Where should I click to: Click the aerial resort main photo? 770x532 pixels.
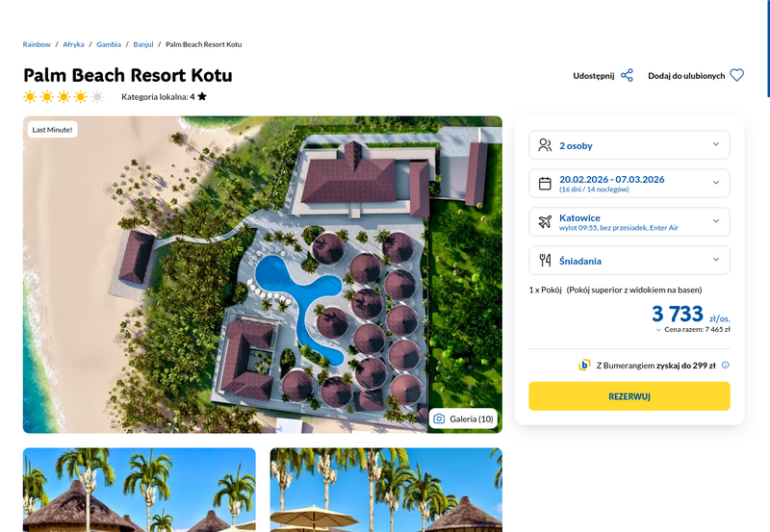[262, 274]
